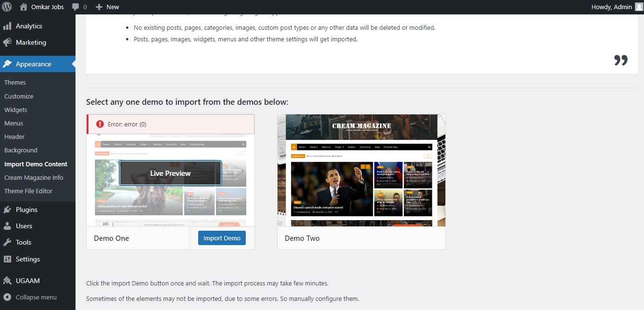Click the Admin user avatar
This screenshot has height=310, width=644.
(x=638, y=7)
